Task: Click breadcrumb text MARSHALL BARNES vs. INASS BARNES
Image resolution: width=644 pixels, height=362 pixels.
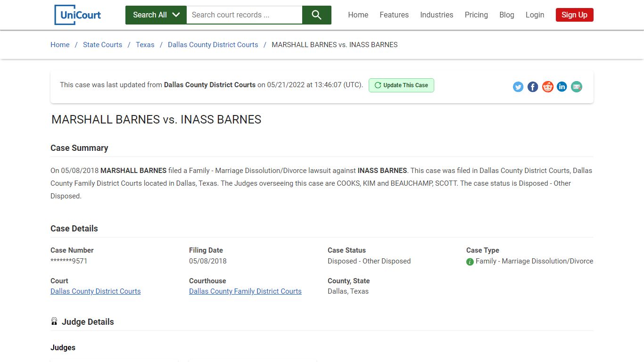Action: point(335,45)
